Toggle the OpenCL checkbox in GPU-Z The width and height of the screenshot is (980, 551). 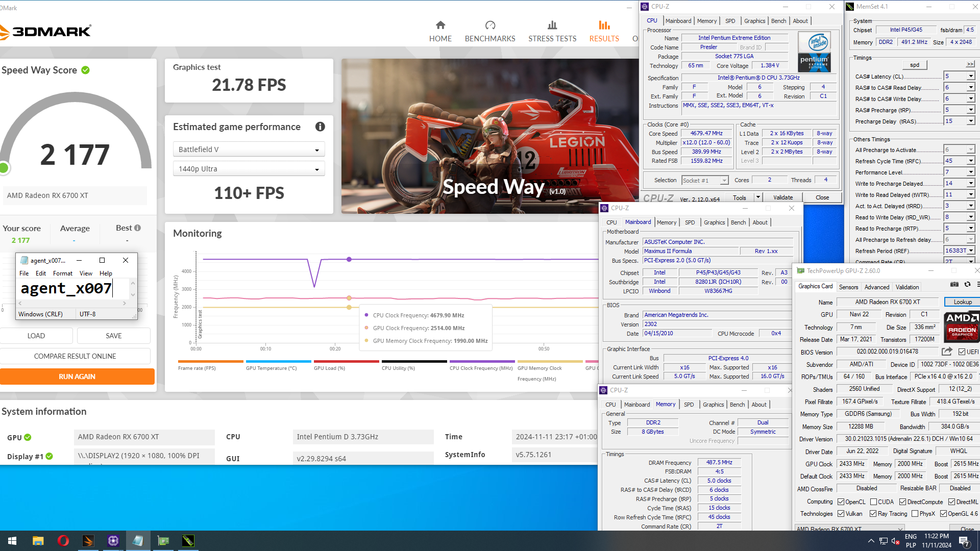841,502
